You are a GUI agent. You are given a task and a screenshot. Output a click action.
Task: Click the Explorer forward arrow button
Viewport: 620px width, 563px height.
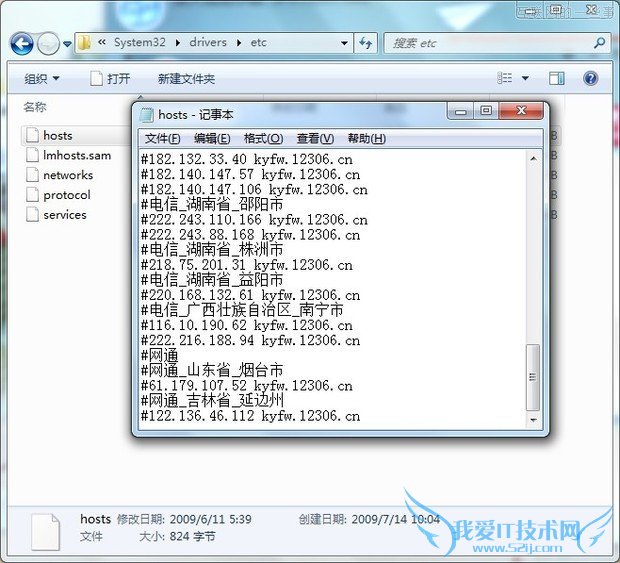(47, 43)
